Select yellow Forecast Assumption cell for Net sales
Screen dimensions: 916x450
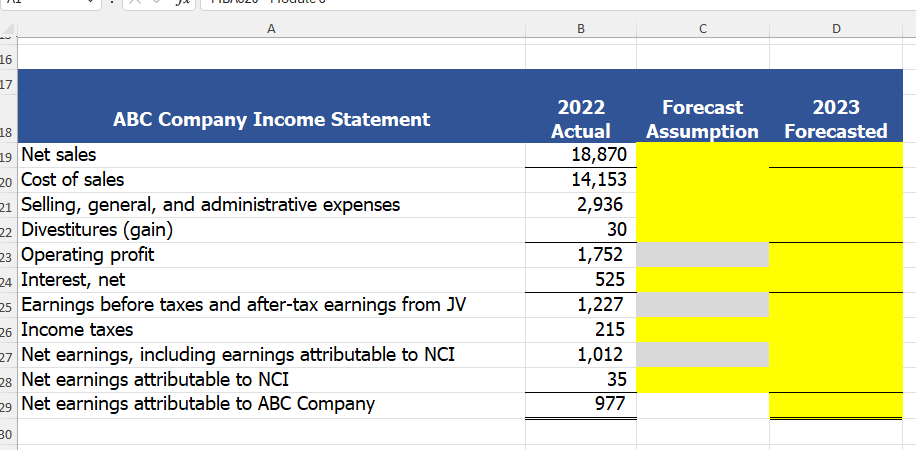(703, 155)
